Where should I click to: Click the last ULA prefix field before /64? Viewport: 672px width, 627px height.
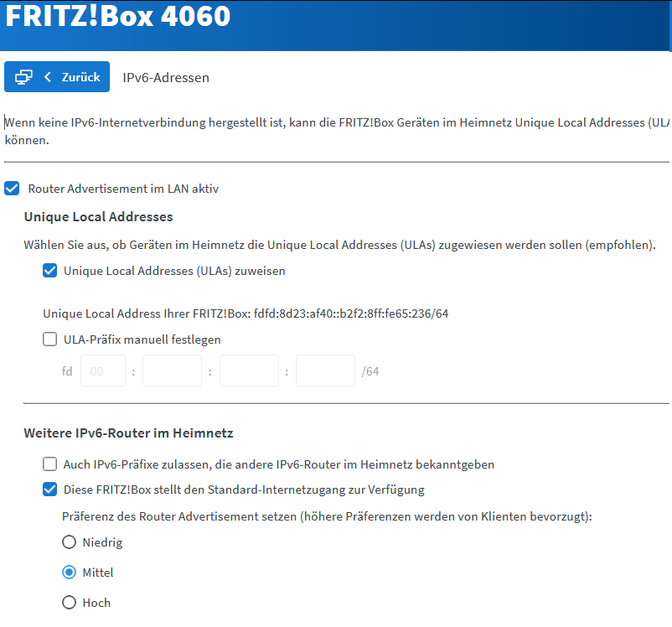coord(325,370)
